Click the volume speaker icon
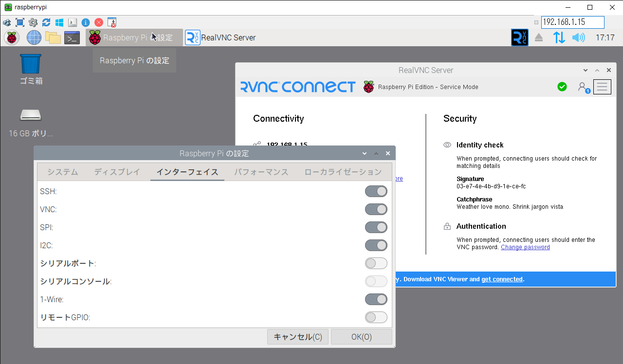 tap(578, 37)
